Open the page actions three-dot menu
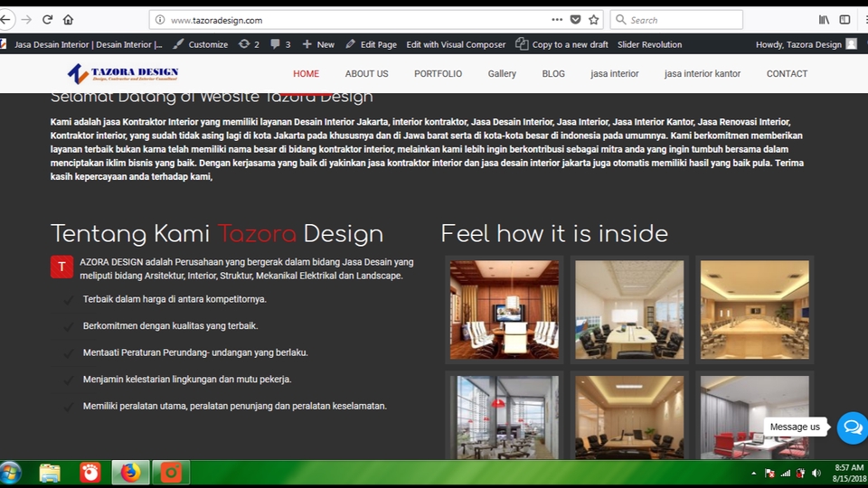The height and width of the screenshot is (488, 868). pyautogui.click(x=557, y=20)
